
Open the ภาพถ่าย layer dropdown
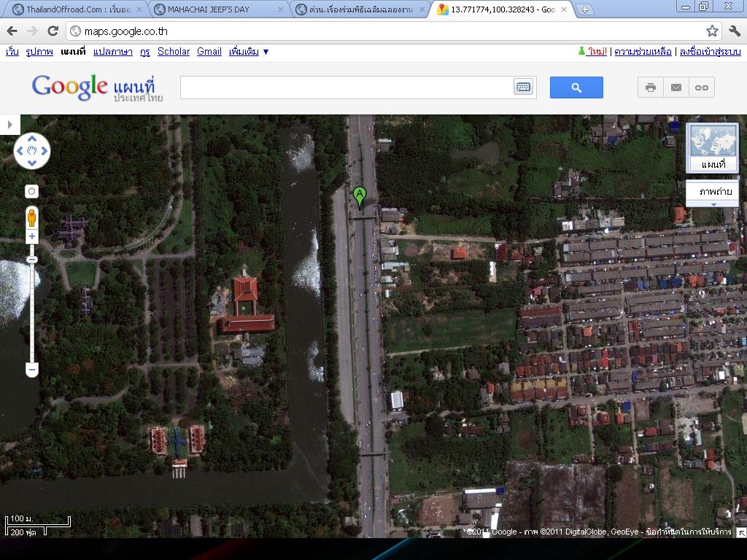[713, 192]
